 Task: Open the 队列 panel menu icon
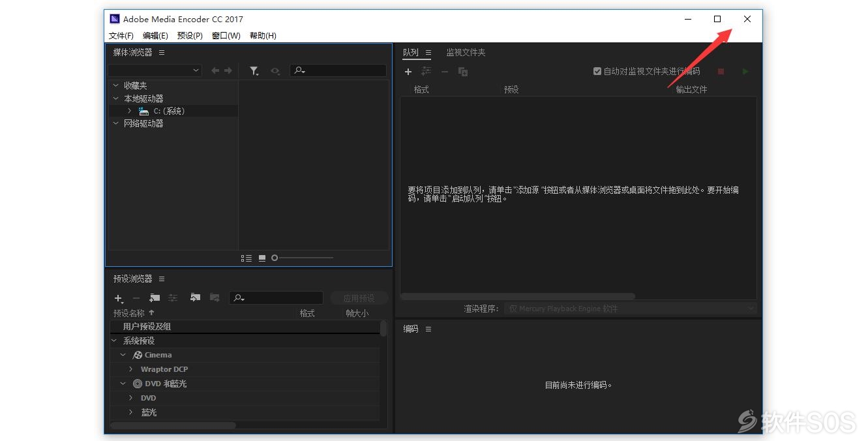click(x=428, y=52)
